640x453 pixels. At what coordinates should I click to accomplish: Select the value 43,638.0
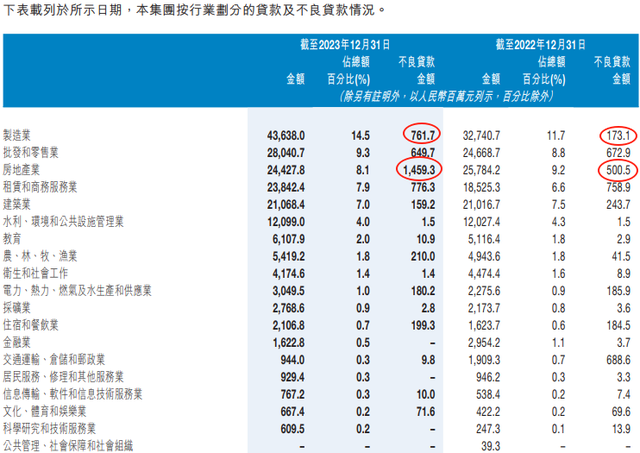tap(286, 135)
